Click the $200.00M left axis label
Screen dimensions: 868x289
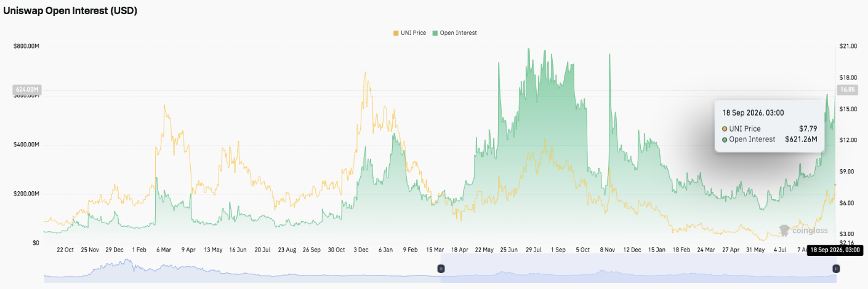26,194
